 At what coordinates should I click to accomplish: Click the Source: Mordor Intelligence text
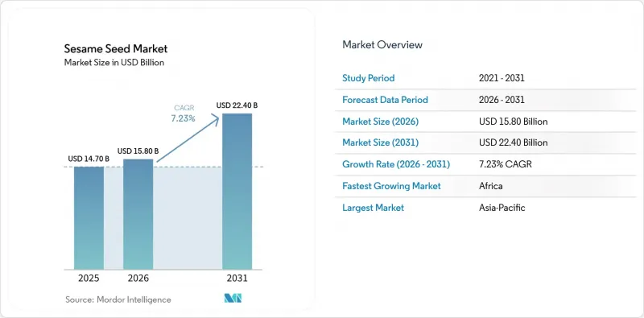pyautogui.click(x=118, y=299)
